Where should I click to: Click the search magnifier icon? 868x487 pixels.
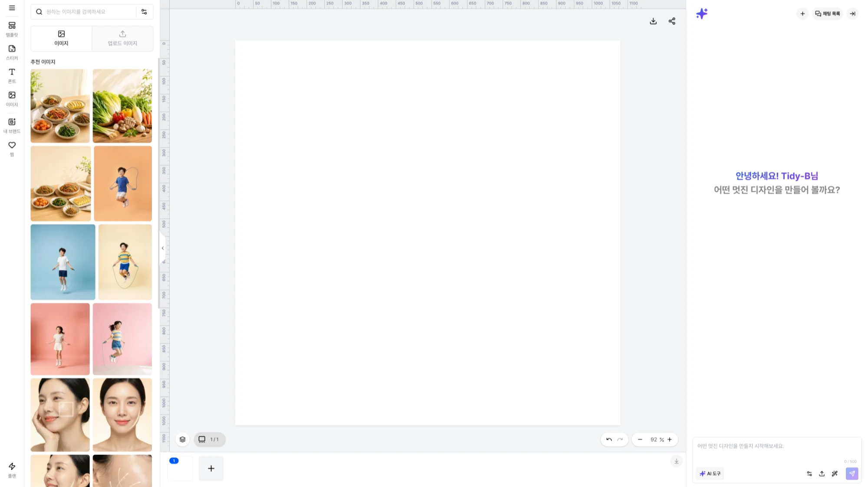[39, 12]
